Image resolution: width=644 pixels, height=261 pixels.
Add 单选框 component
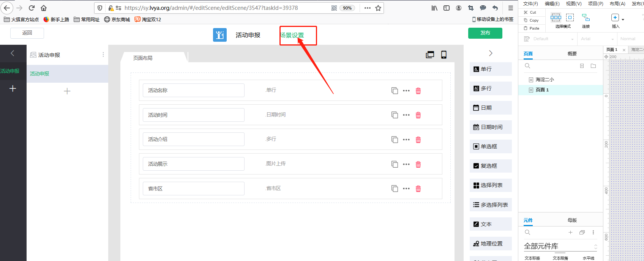tap(491, 146)
